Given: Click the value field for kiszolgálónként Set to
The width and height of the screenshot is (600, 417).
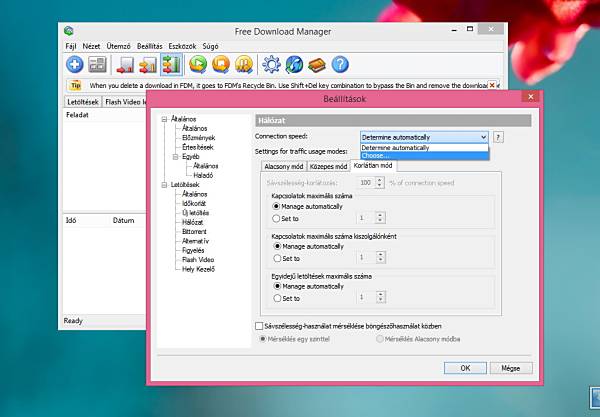Looking at the screenshot, I should (x=366, y=257).
